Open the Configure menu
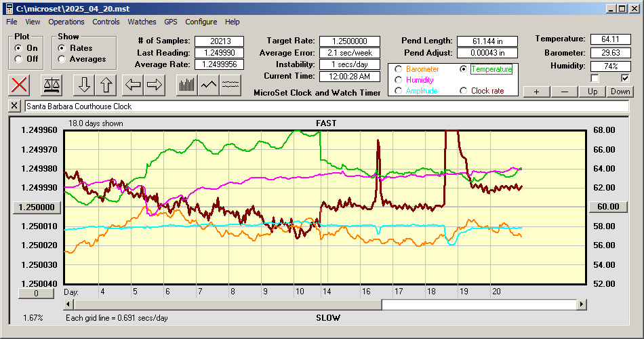The height and width of the screenshot is (339, 644). coord(201,22)
